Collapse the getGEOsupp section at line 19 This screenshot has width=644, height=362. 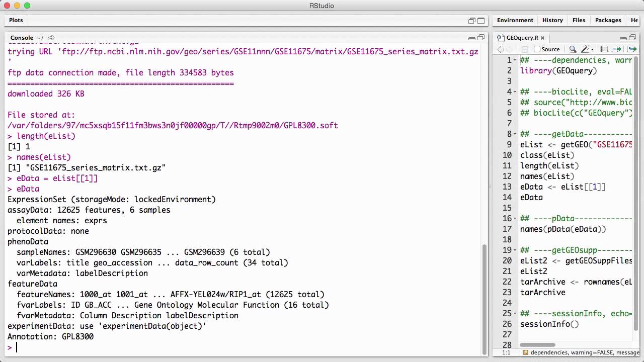516,250
